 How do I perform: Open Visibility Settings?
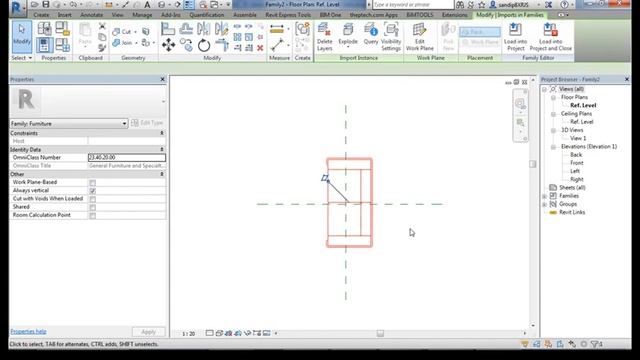click(391, 37)
